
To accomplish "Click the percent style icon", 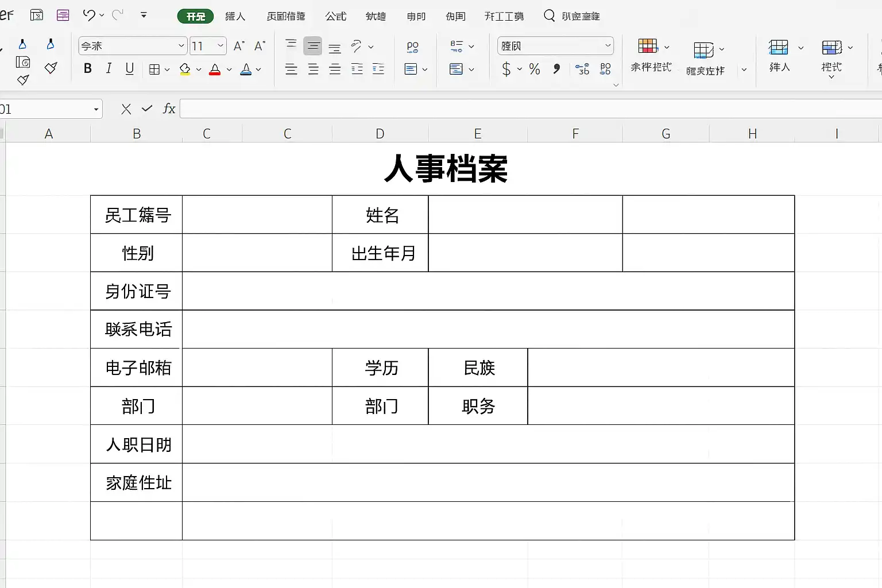I will 535,69.
